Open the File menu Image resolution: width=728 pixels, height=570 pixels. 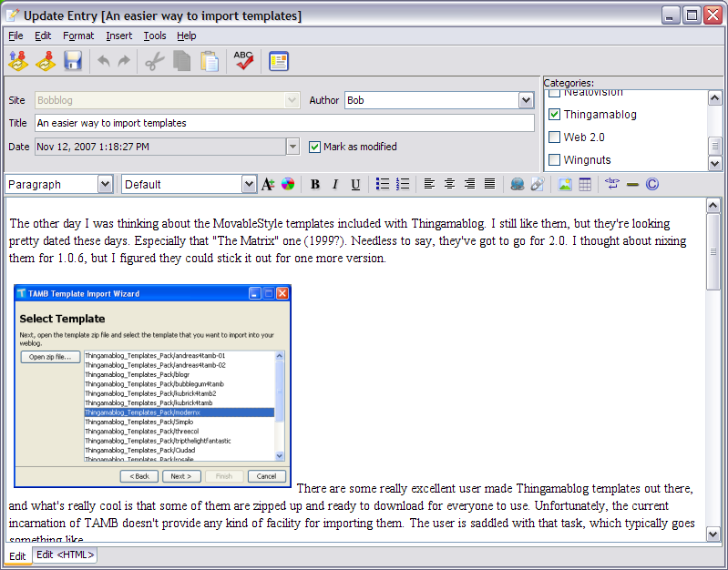point(15,36)
